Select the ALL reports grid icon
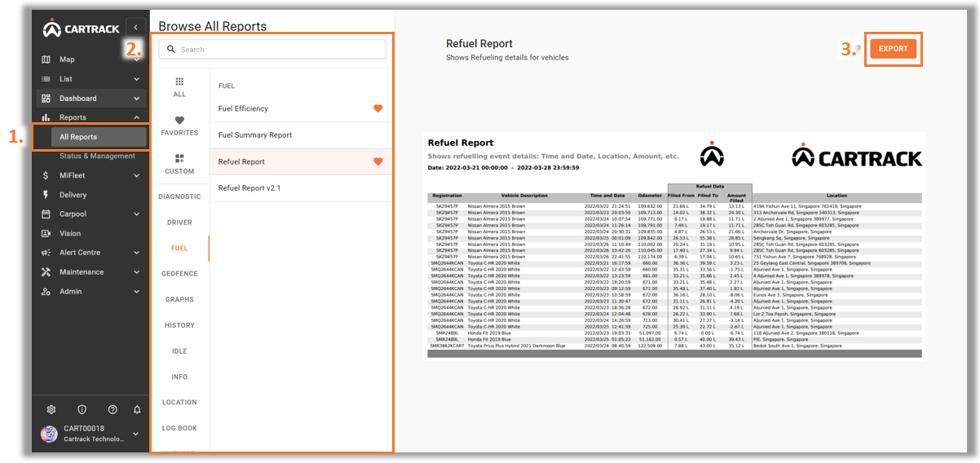The height and width of the screenshot is (463, 980). tap(179, 82)
